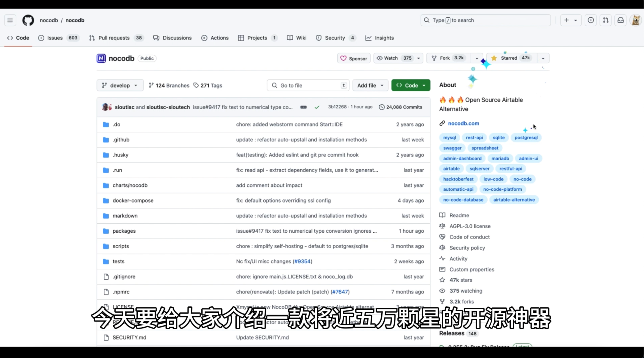The image size is (644, 358).
Task: Open the .gitignore file icon
Action: (x=106, y=277)
